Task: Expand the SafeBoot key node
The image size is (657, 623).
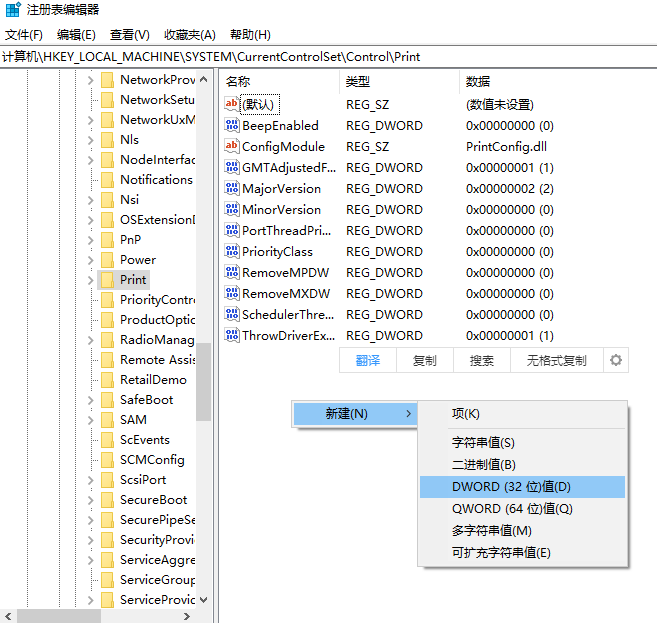Action: (91, 400)
